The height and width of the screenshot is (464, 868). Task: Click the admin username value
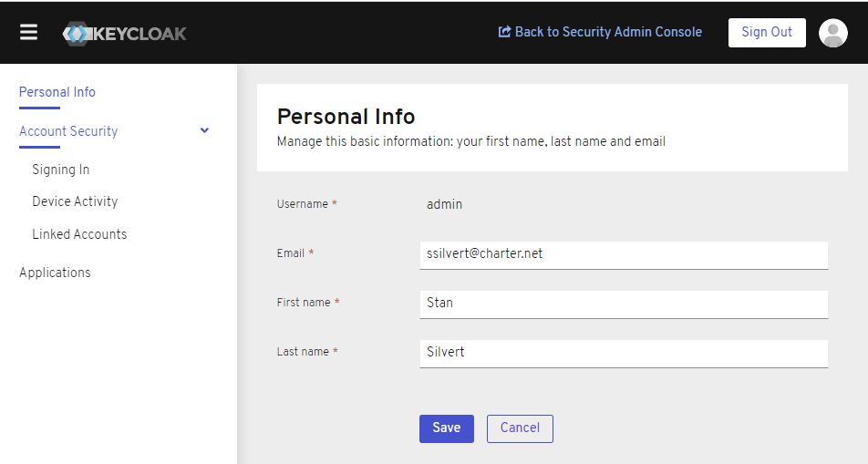click(444, 204)
